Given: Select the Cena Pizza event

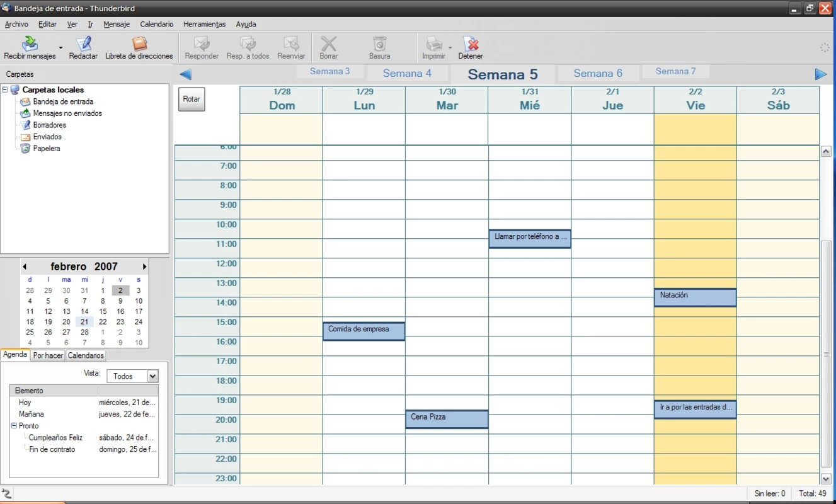Looking at the screenshot, I should click(x=447, y=419).
